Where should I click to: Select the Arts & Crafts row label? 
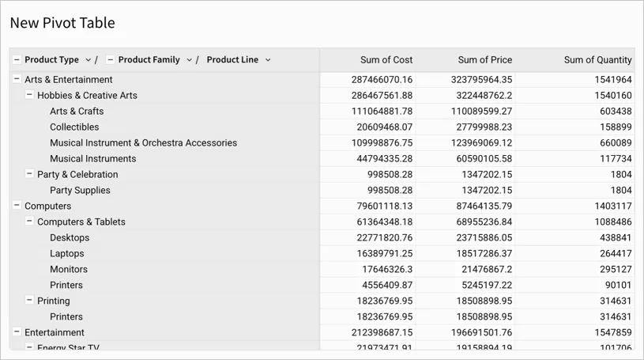point(77,111)
